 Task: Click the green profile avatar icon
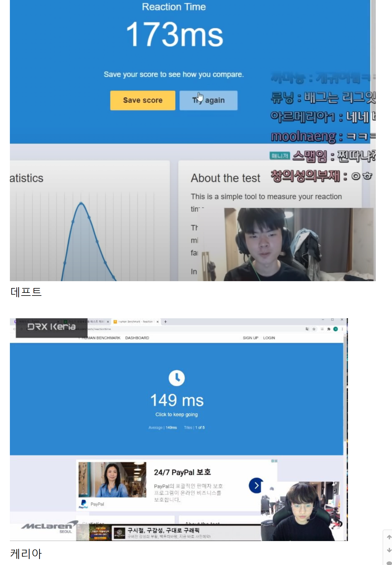335,329
